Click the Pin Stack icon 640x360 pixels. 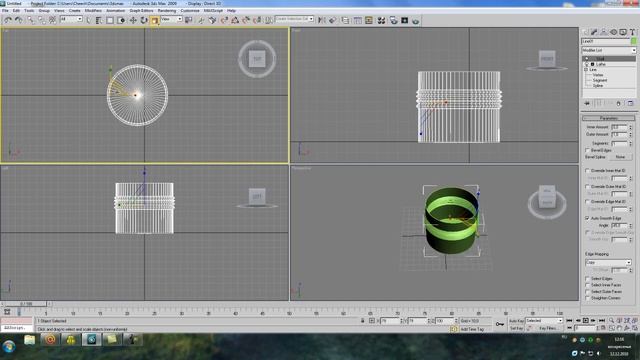587,103
